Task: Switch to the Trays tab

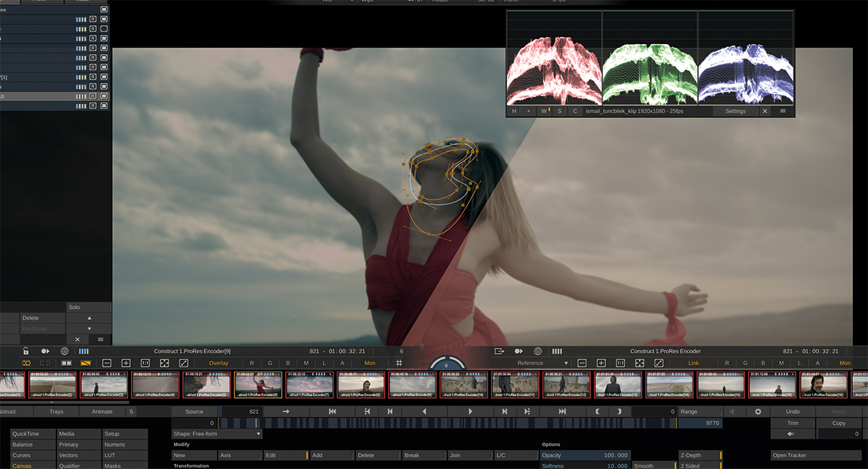Action: [x=56, y=411]
